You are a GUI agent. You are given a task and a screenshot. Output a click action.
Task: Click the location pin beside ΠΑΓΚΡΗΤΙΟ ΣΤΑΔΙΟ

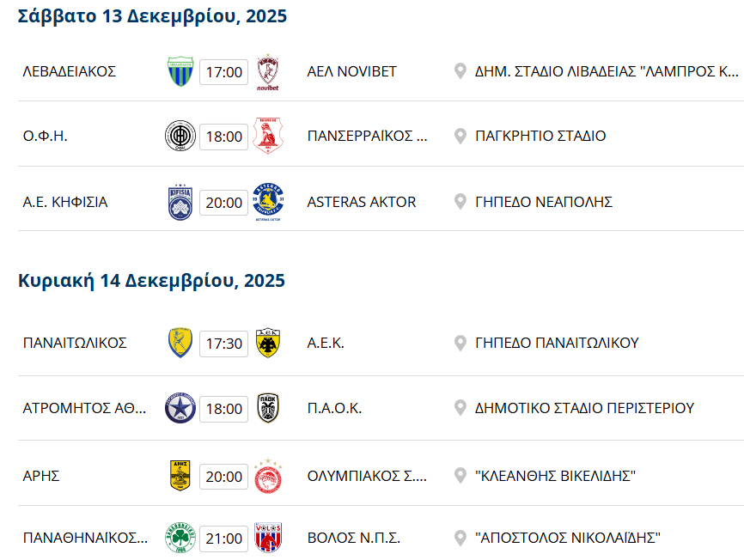tap(460, 136)
